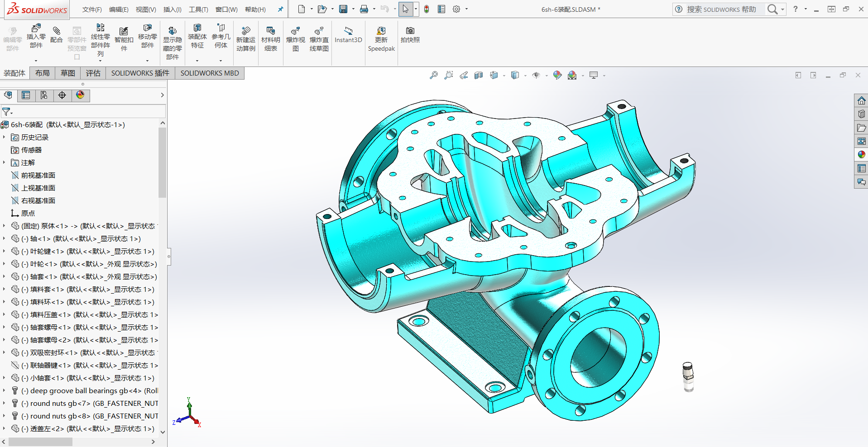The width and height of the screenshot is (868, 447).
Task: Open the 插入(I) menu
Action: tap(172, 10)
